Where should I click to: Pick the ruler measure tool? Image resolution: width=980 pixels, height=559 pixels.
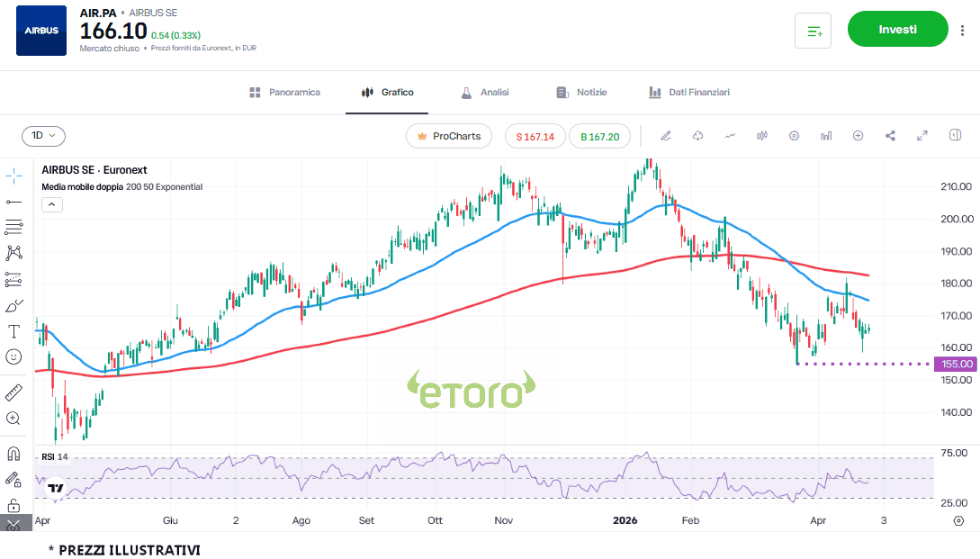[14, 392]
